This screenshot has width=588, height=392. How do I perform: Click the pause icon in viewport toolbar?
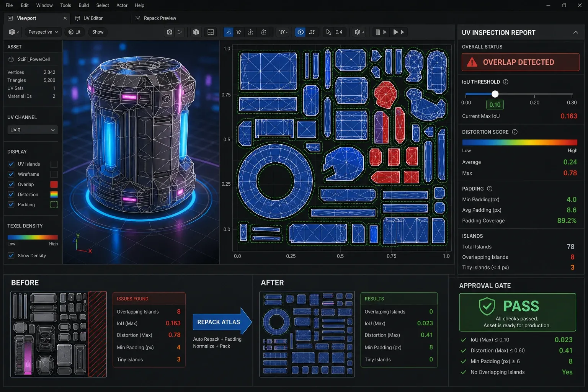pos(378,32)
